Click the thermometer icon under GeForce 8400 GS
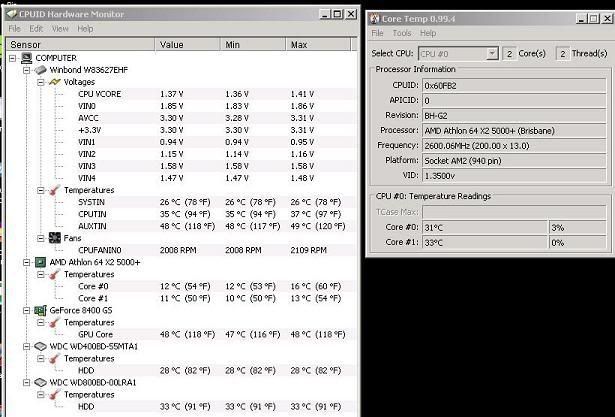The width and height of the screenshot is (615, 417). pyautogui.click(x=55, y=322)
